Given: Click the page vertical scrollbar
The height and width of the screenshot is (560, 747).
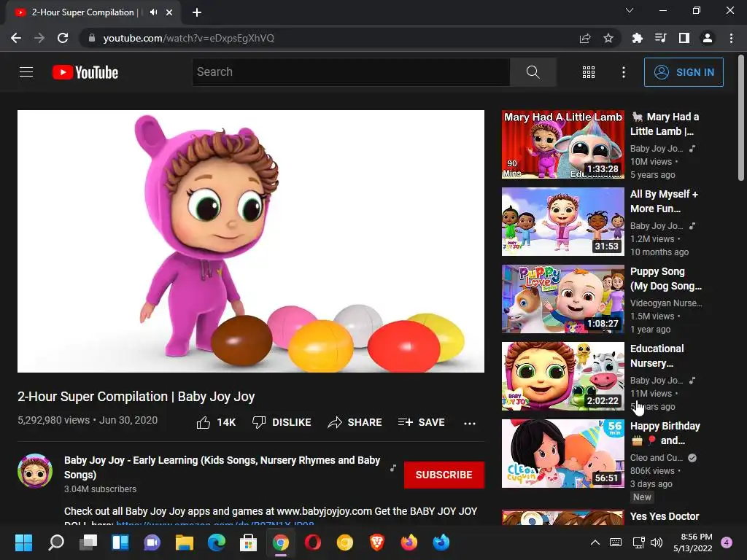Looking at the screenshot, I should [741, 117].
